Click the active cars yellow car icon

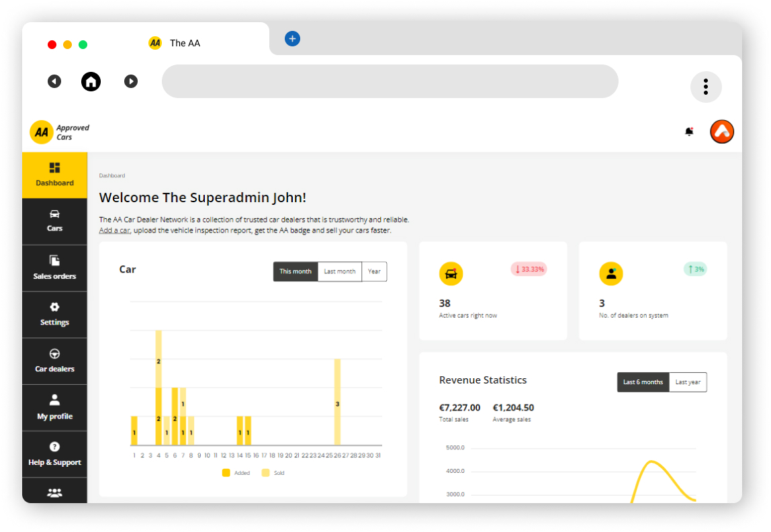[x=451, y=273]
